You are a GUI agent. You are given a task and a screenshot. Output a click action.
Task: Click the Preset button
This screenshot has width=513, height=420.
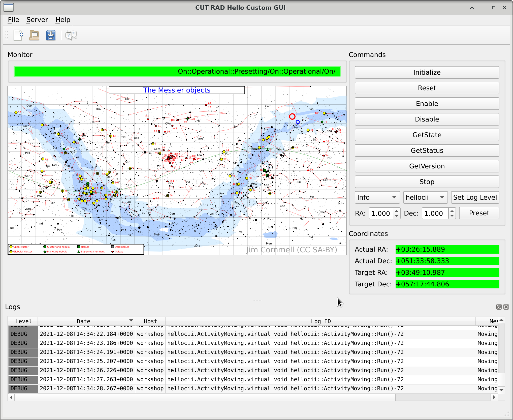pyautogui.click(x=479, y=213)
